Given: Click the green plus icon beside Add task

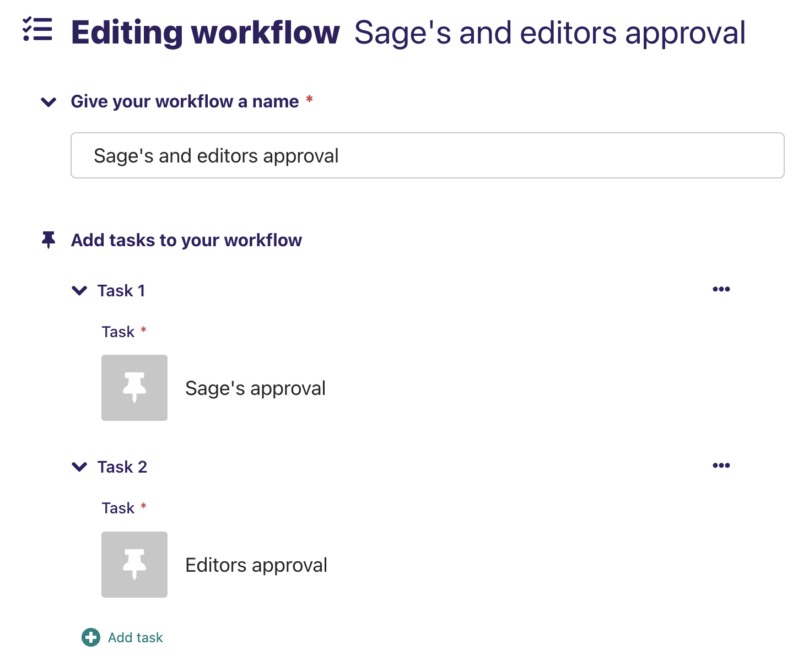Looking at the screenshot, I should point(90,637).
